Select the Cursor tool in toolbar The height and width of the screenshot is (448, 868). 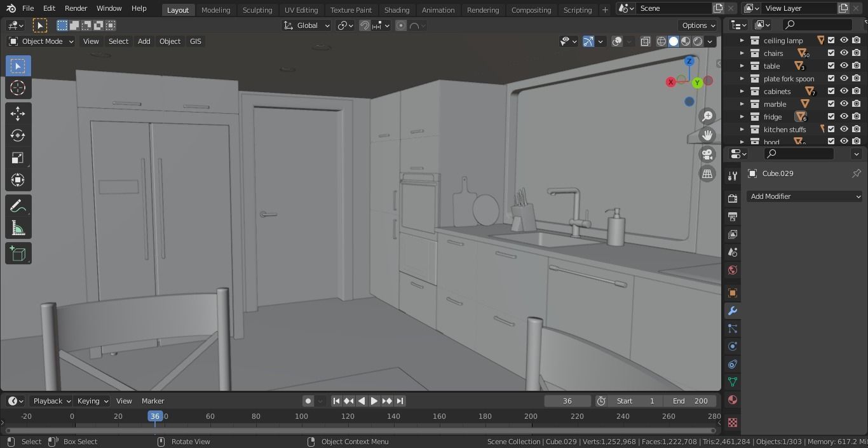tap(18, 88)
